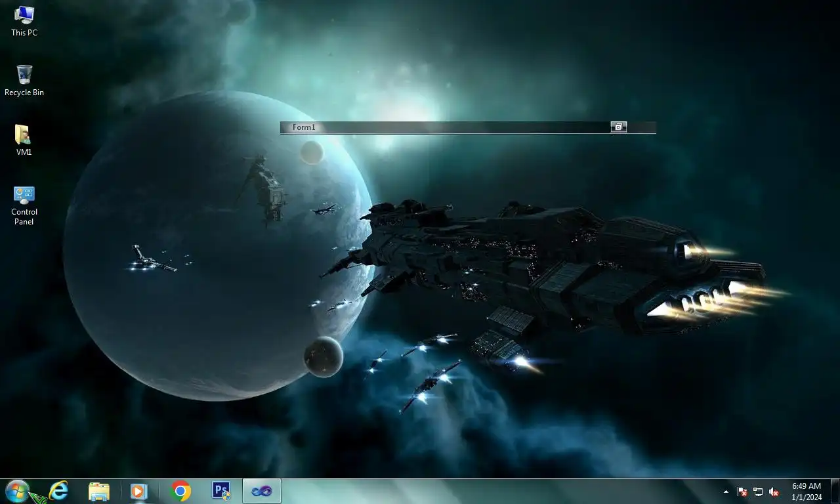Click the Form1 title bar text

pos(304,127)
